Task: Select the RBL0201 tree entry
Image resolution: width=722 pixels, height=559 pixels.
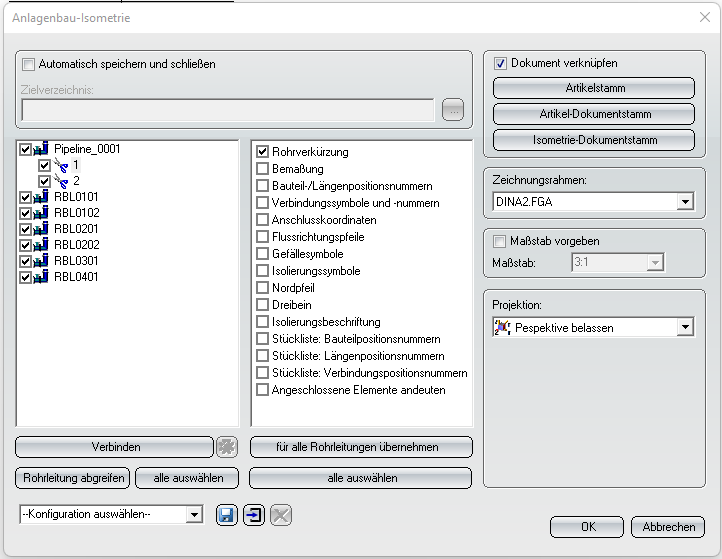Action: pyautogui.click(x=76, y=229)
